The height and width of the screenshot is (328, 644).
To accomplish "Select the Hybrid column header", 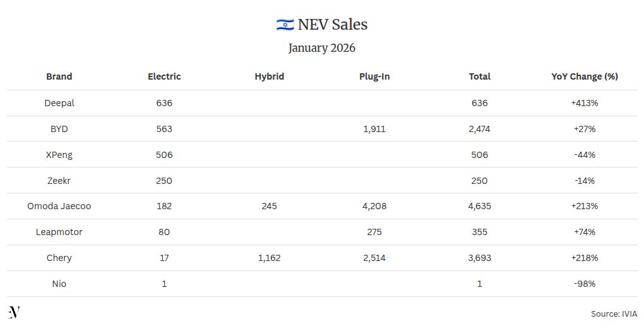I will [x=270, y=76].
